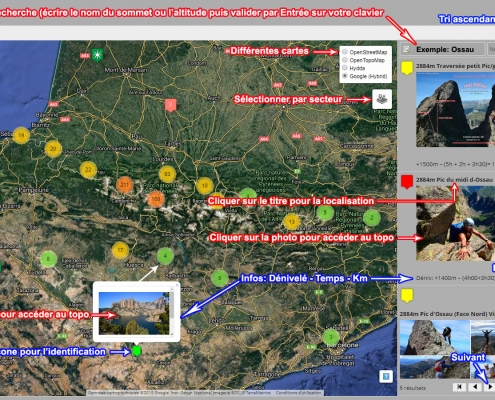
Task: Open the green cluster marker 2
Action: coord(372,218)
